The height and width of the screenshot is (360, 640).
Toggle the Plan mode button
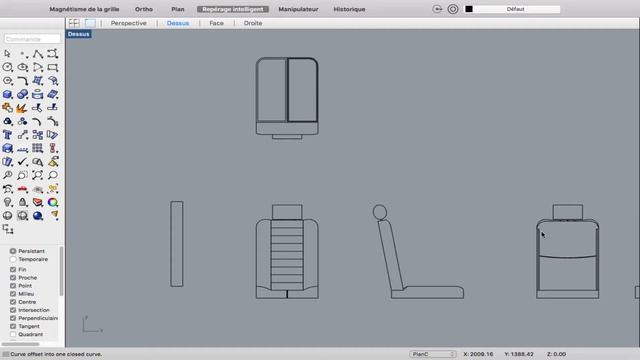point(178,9)
